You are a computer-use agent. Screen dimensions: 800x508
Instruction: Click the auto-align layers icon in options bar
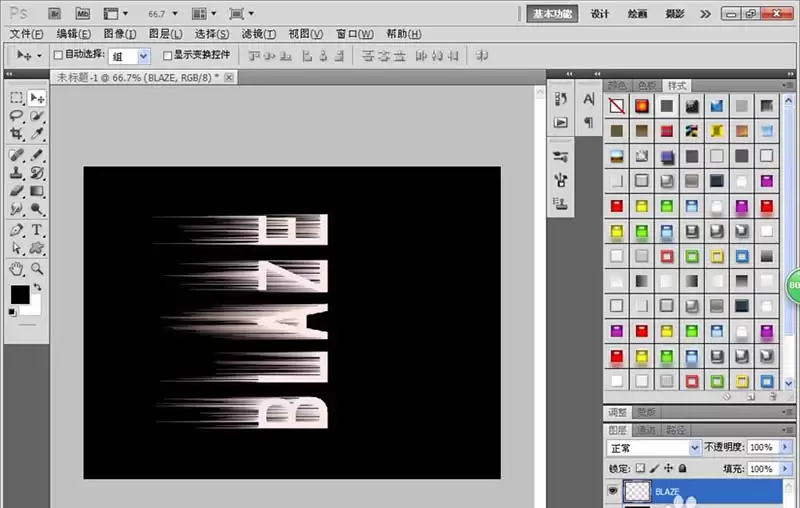coord(482,56)
